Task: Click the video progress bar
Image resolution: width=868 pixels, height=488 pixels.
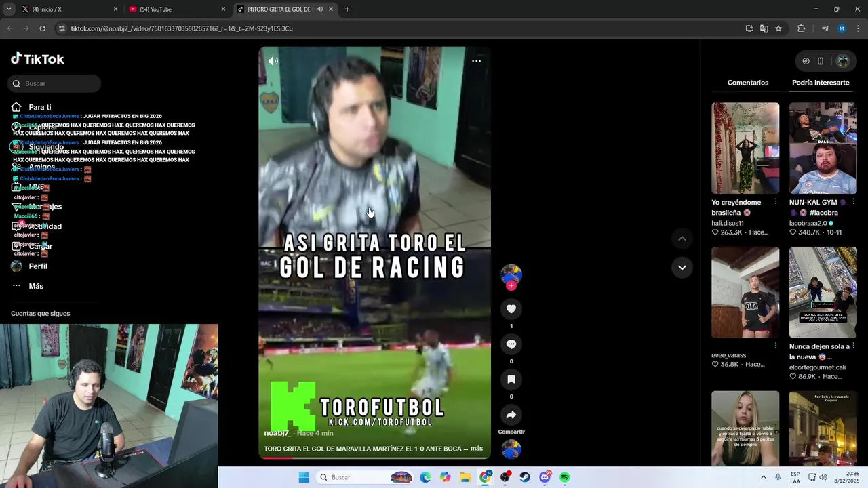Action: tap(374, 457)
